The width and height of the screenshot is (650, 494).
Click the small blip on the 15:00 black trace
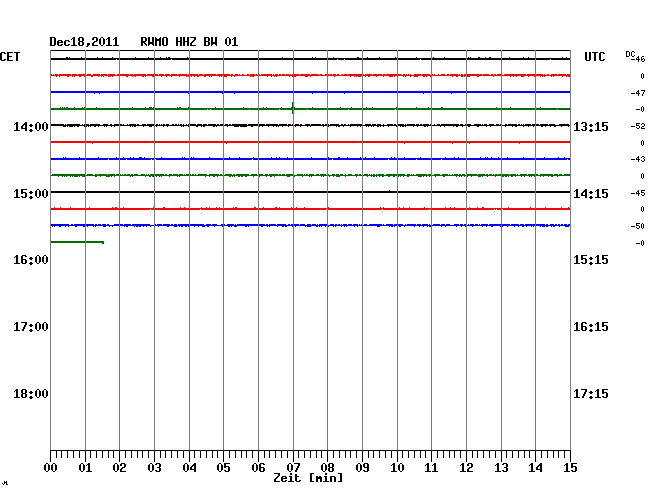(389, 191)
